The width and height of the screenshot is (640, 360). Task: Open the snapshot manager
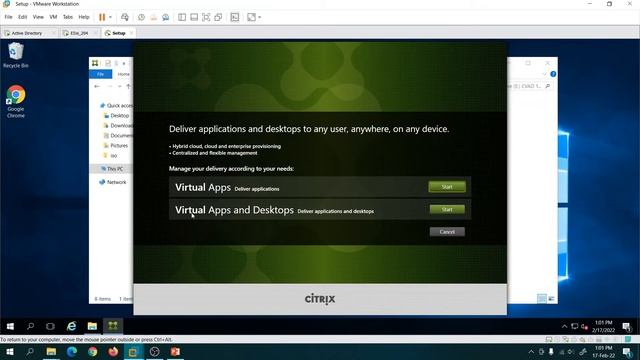click(x=166, y=17)
